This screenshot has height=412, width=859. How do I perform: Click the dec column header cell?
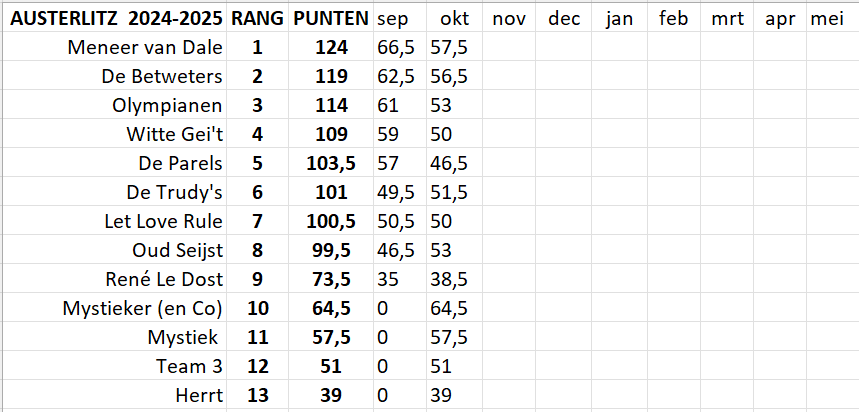coord(565,19)
